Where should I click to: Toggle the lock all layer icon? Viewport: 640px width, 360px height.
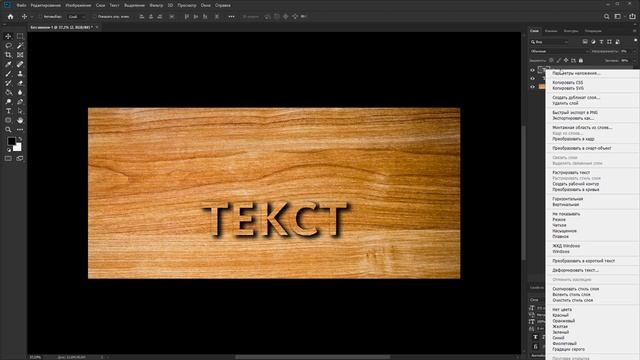581,60
